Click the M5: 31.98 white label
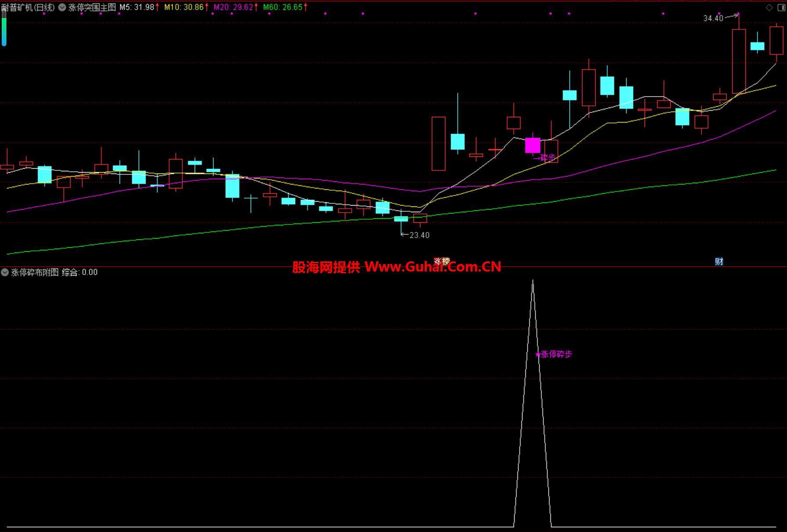787x532 pixels. [137, 7]
